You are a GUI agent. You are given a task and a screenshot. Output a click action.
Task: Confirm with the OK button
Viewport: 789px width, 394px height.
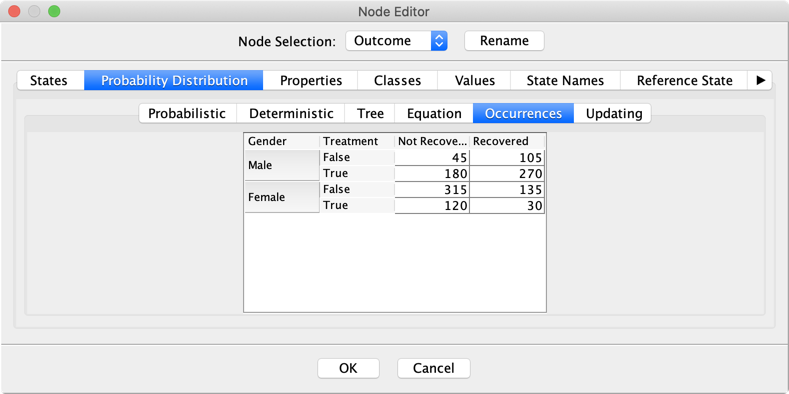(348, 368)
